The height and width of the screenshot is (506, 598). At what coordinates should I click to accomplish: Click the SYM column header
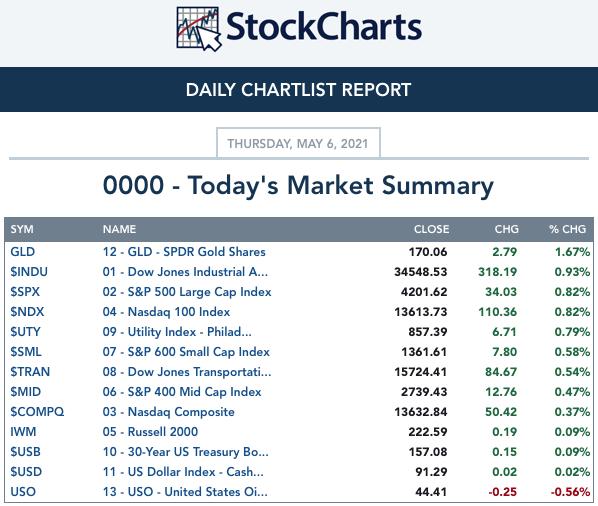click(22, 229)
